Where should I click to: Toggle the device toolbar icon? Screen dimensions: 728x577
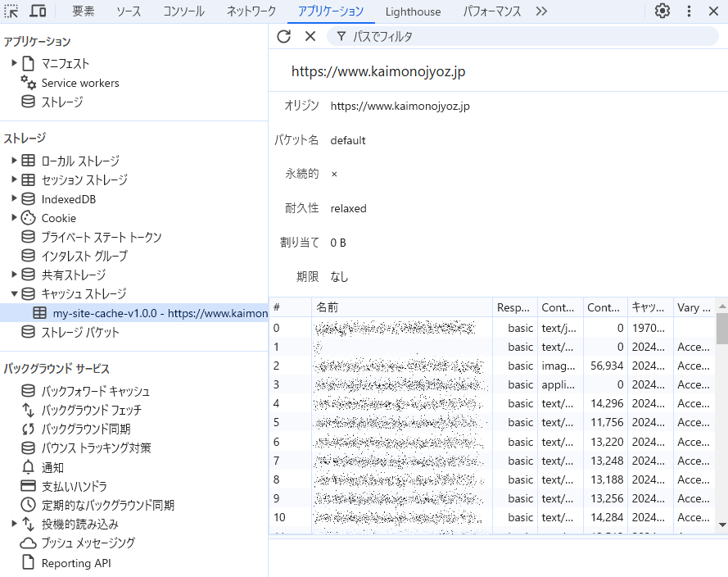click(38, 11)
